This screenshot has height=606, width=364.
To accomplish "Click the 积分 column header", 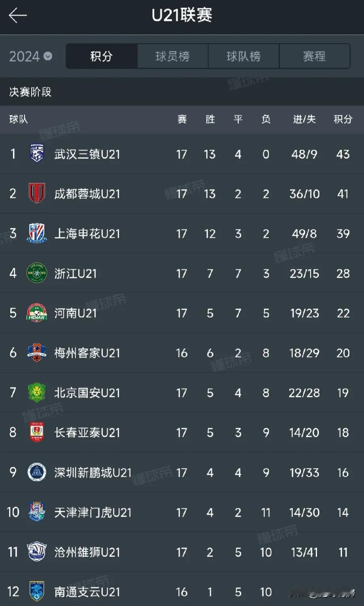I will pyautogui.click(x=343, y=119).
